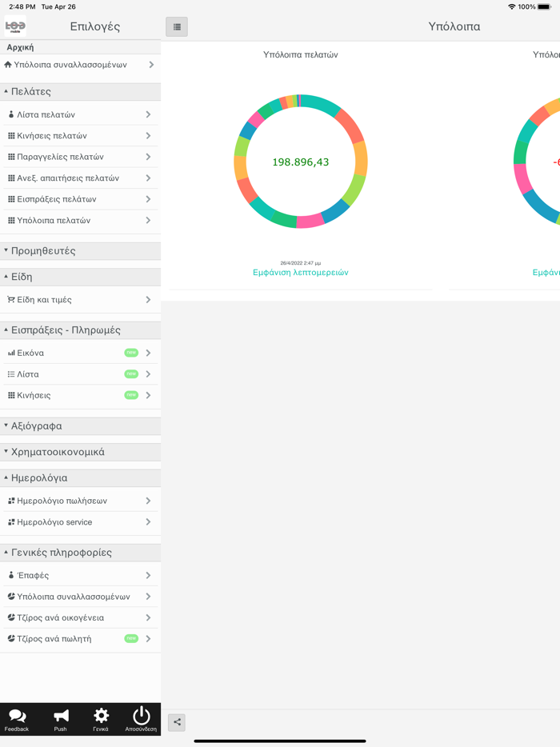Click the Υπόλοιπα πελατών chart title
560x747 pixels.
[301, 55]
